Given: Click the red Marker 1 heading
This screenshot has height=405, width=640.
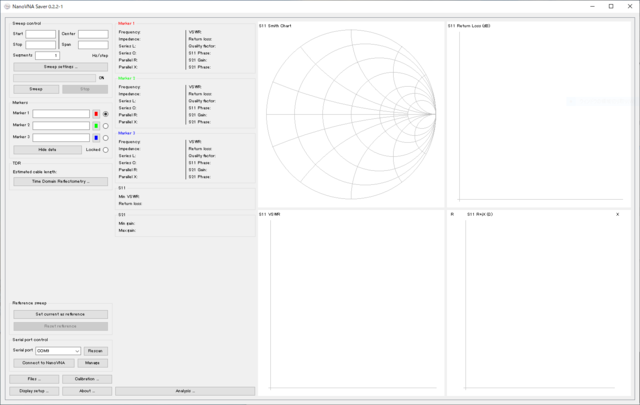Looking at the screenshot, I should tap(126, 24).
